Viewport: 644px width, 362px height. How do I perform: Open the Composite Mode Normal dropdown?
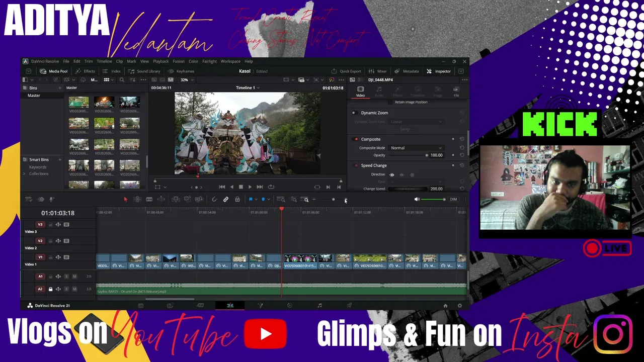tap(417, 148)
